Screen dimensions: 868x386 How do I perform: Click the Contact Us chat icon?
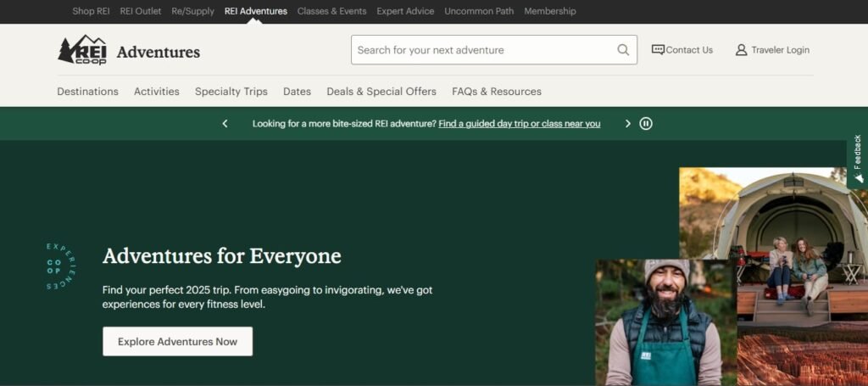tap(658, 50)
